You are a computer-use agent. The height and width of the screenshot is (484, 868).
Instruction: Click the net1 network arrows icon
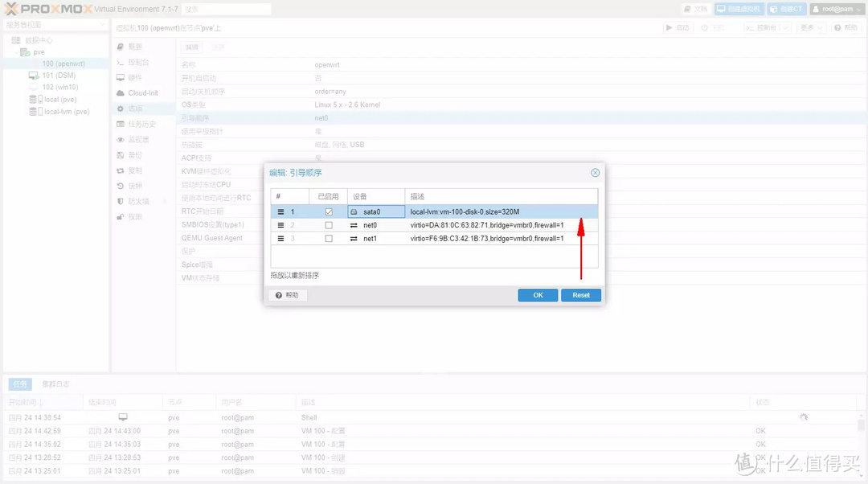tap(354, 239)
